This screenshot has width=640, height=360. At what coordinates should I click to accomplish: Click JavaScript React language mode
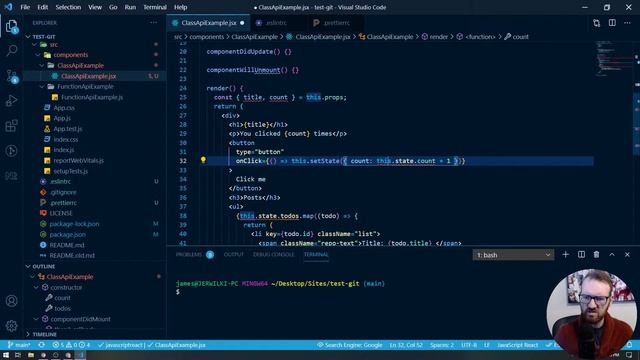click(517, 345)
